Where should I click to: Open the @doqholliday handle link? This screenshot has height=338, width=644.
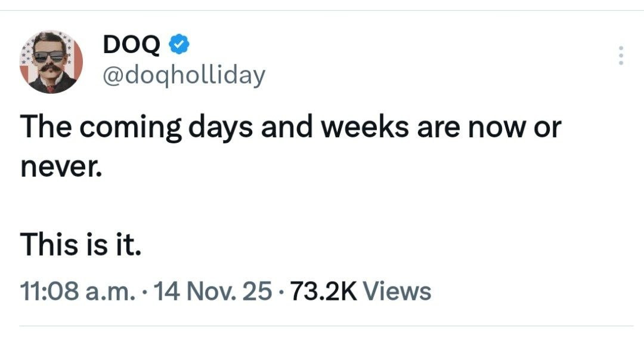[184, 76]
